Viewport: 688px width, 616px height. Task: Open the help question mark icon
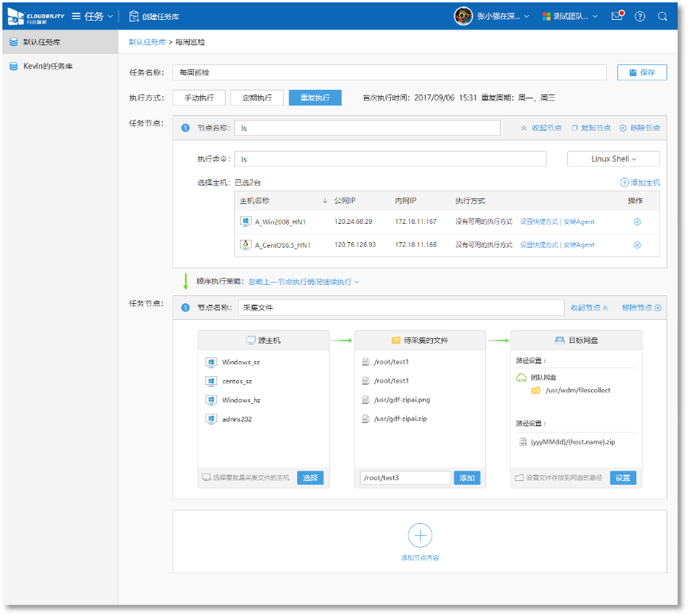[x=640, y=16]
